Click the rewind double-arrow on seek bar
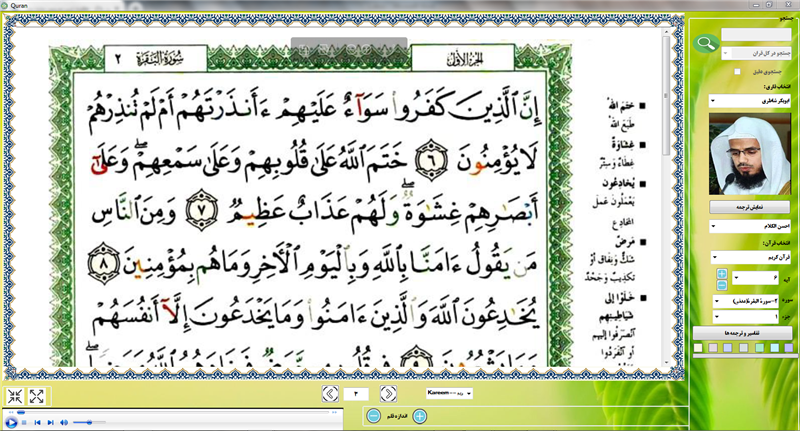 11,412
